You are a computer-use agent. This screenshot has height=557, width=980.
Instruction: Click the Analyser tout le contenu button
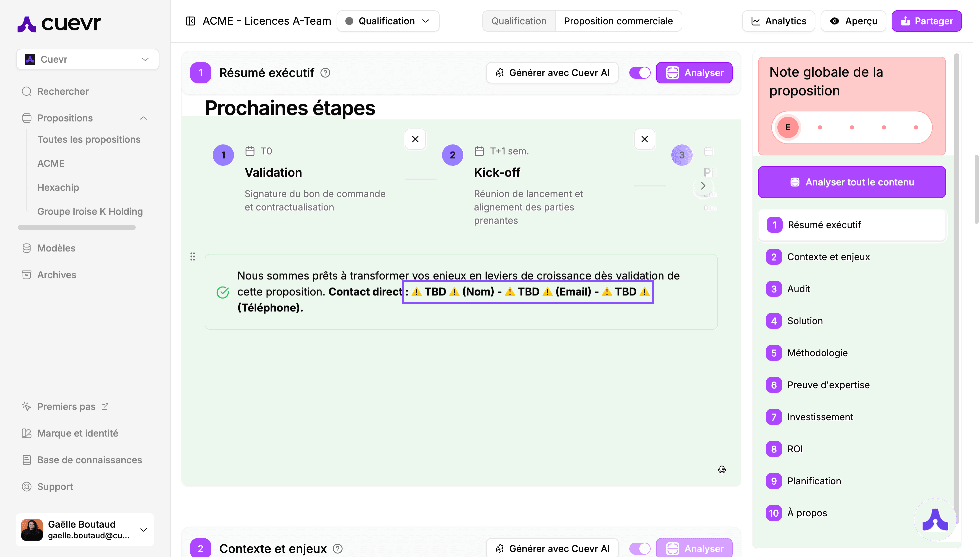852,182
